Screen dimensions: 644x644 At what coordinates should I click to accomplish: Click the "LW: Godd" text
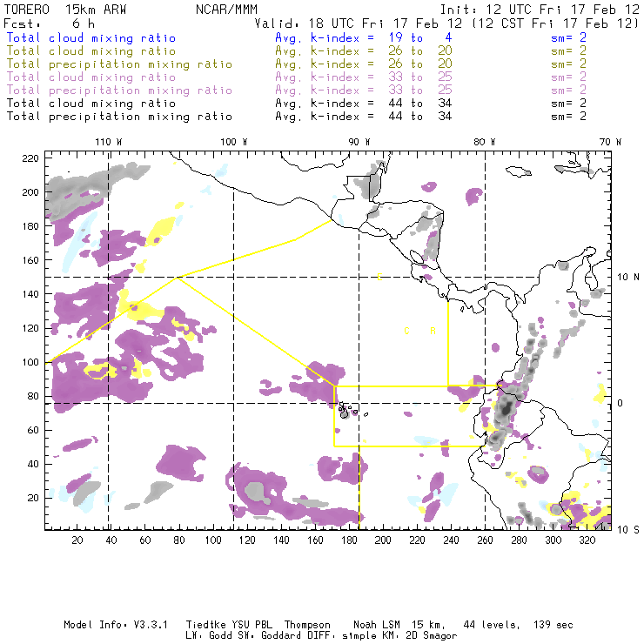210,636
